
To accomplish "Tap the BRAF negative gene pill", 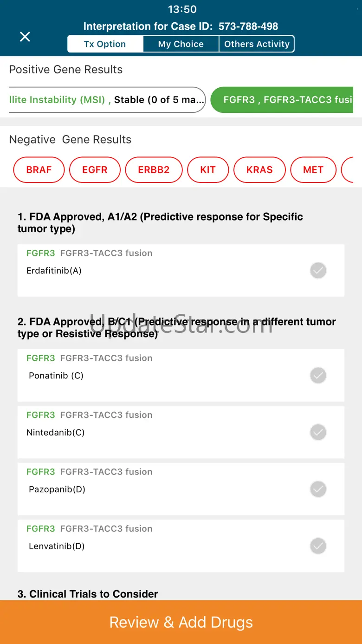I will point(39,170).
